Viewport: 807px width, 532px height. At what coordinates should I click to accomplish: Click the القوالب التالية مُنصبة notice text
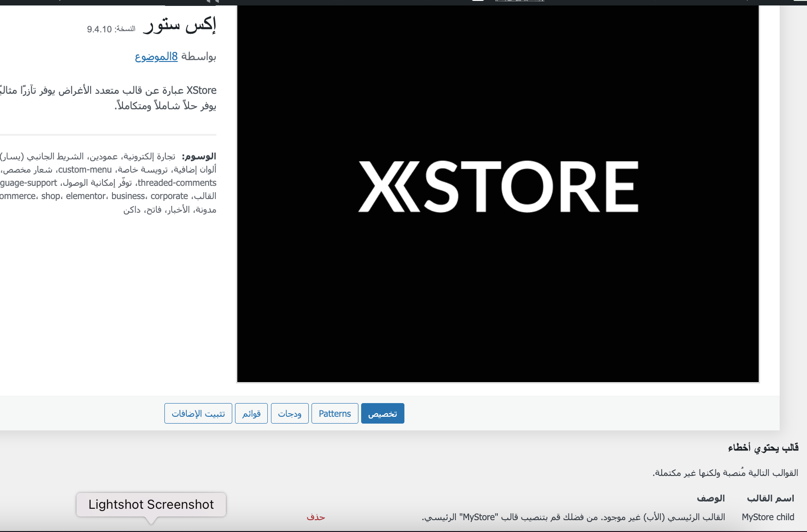(x=725, y=473)
